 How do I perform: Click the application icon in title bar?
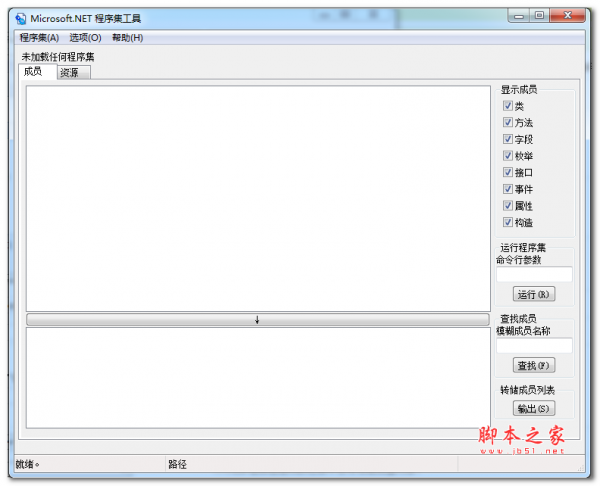(x=21, y=18)
